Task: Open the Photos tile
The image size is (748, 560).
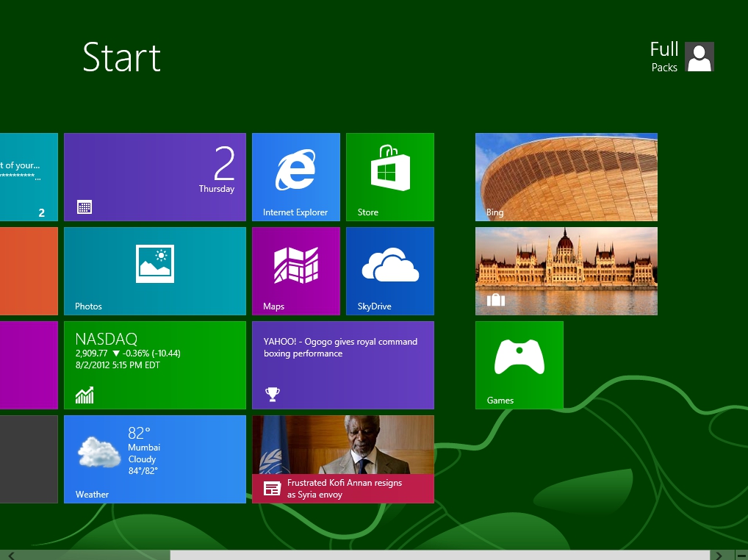Action: click(155, 271)
